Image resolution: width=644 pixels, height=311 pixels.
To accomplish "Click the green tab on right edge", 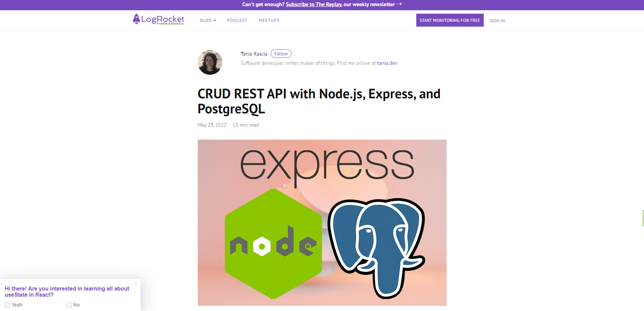I will [643, 218].
